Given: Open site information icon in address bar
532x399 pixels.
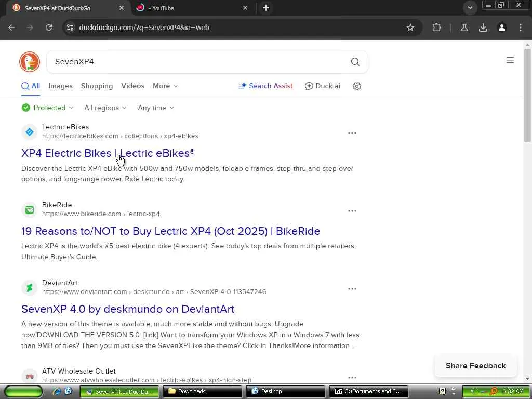Looking at the screenshot, I should click(70, 28).
